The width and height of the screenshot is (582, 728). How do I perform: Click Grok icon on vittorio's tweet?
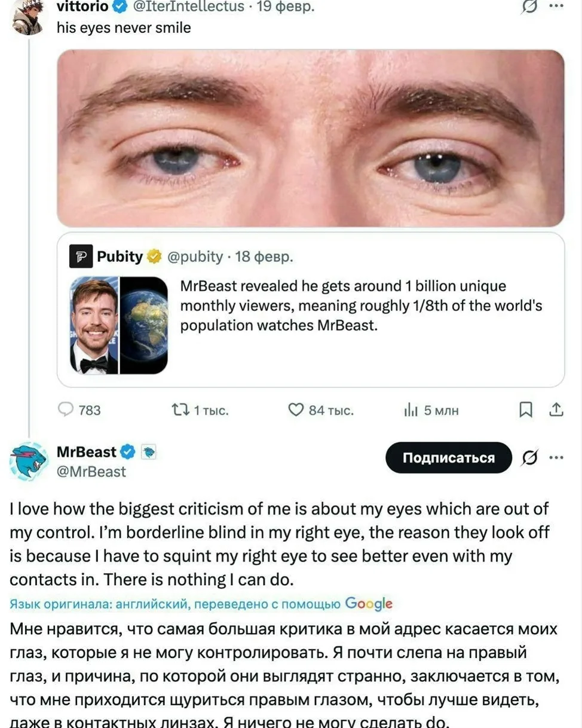(x=528, y=7)
